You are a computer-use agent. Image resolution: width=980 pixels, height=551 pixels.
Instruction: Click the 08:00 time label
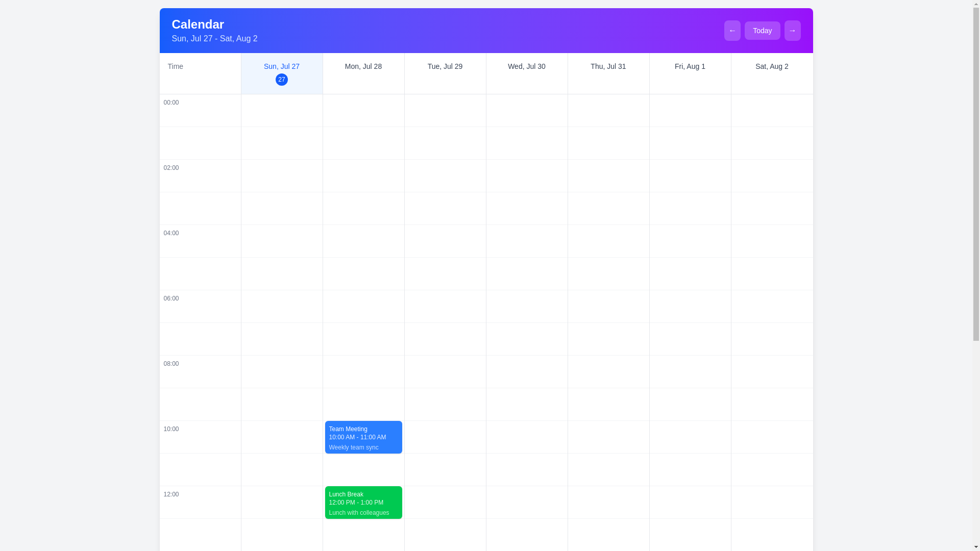[171, 364]
